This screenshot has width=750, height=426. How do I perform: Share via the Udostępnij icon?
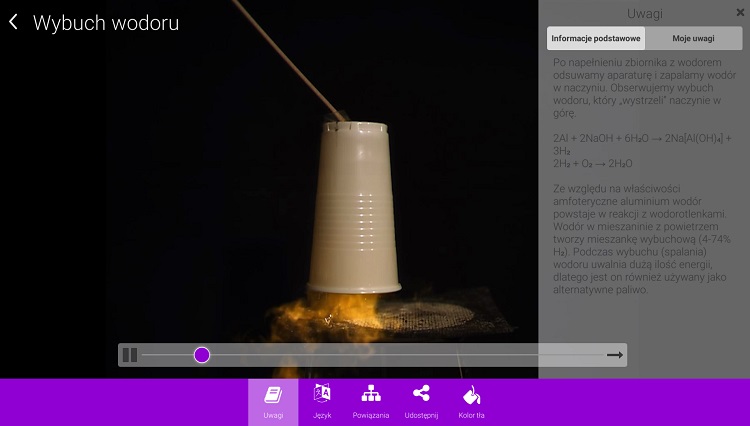(x=421, y=401)
